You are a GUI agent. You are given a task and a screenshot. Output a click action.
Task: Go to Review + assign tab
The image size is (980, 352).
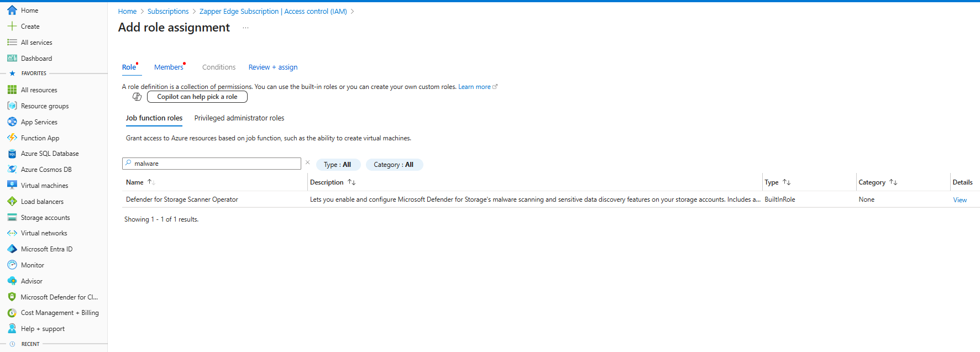click(x=273, y=67)
